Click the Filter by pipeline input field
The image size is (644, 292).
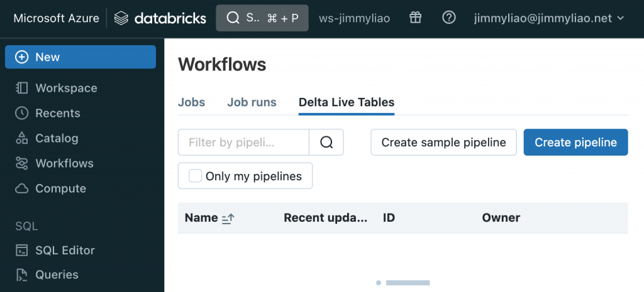point(243,143)
